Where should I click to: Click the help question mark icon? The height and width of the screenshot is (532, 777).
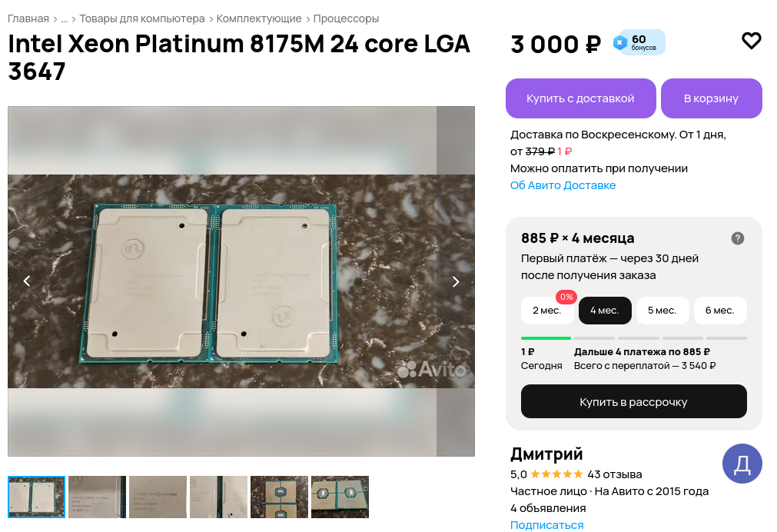pos(738,238)
